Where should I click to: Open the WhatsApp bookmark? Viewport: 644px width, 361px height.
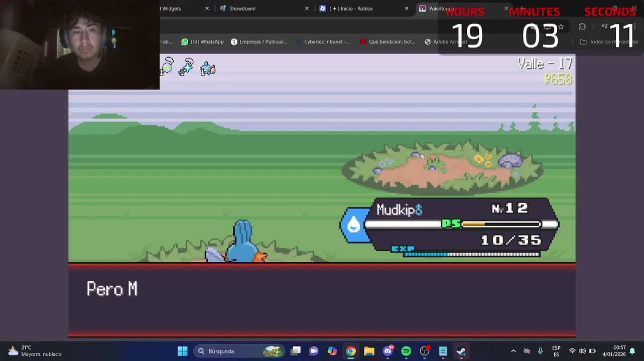[x=202, y=42]
